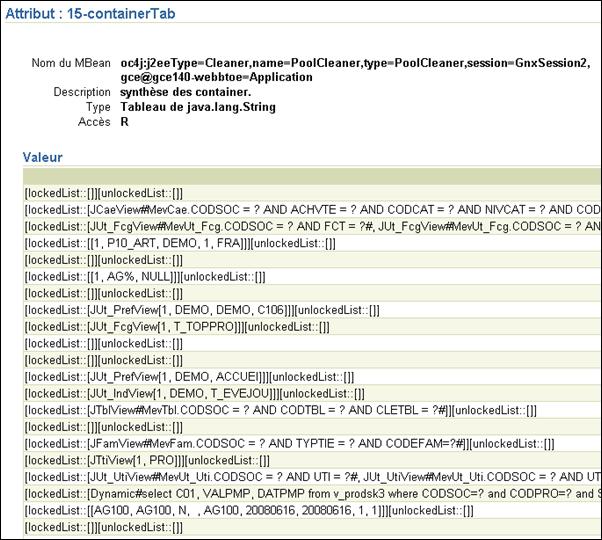Viewport: 602px width, 540px height.
Task: Select the Dynamic#select C01, VALPMP row
Action: tap(312, 494)
